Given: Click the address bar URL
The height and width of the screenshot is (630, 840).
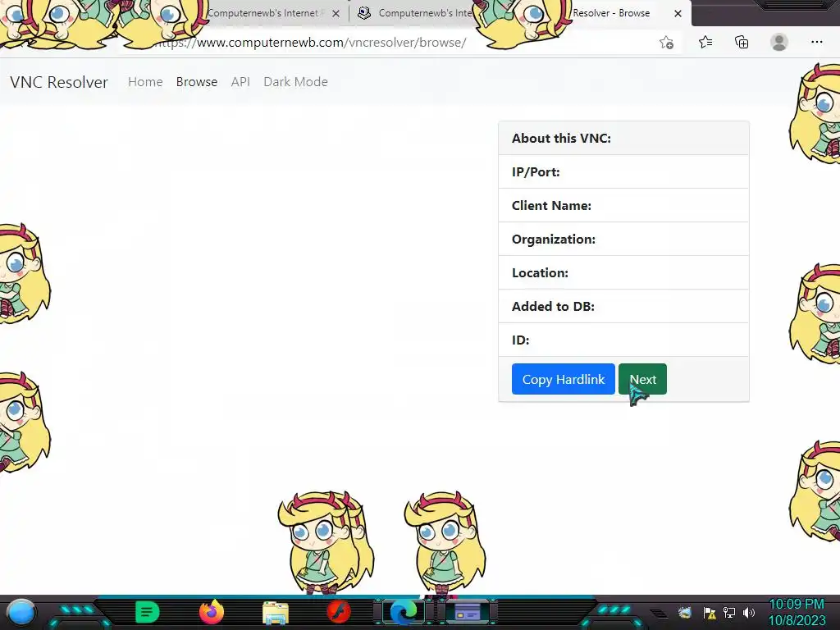Looking at the screenshot, I should [311, 43].
